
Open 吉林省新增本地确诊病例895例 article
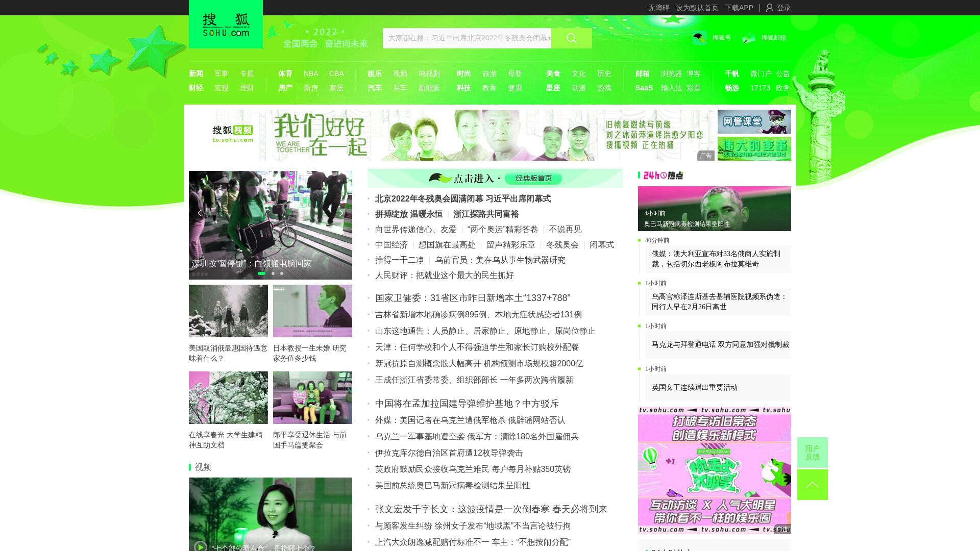point(478,315)
